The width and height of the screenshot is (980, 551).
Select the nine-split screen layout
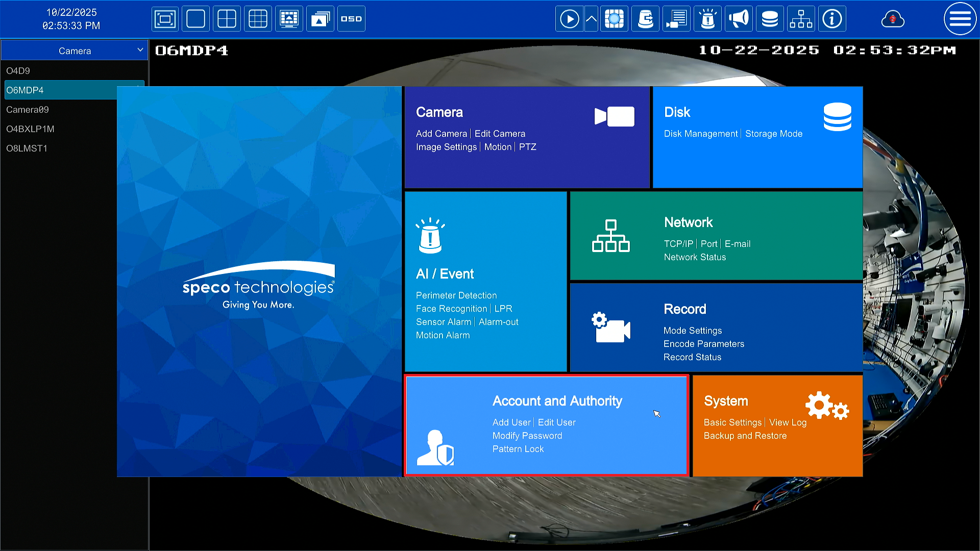click(258, 19)
